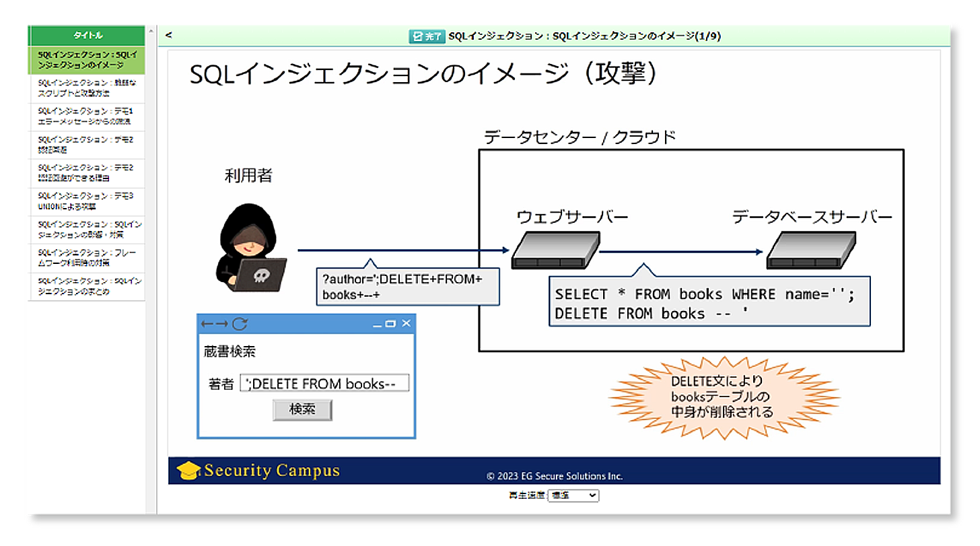The width and height of the screenshot is (980, 546).
Task: Click the forward arrow in mock browser
Action: click(222, 324)
